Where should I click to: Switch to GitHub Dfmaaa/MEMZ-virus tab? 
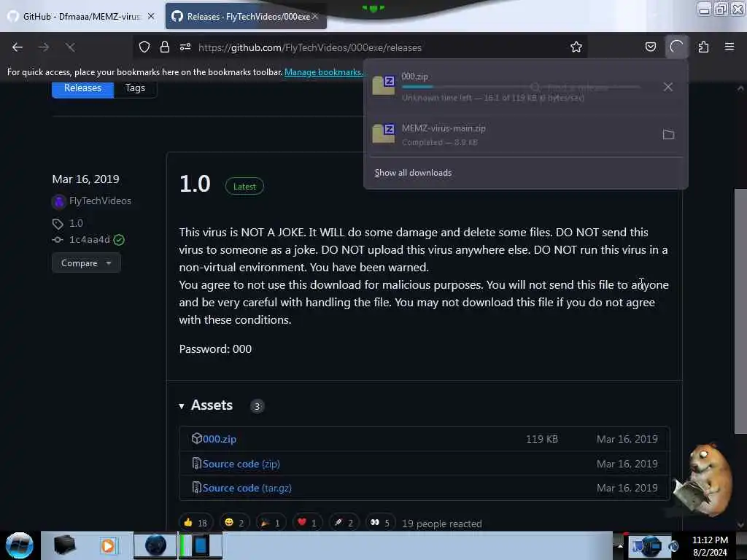pyautogui.click(x=82, y=17)
